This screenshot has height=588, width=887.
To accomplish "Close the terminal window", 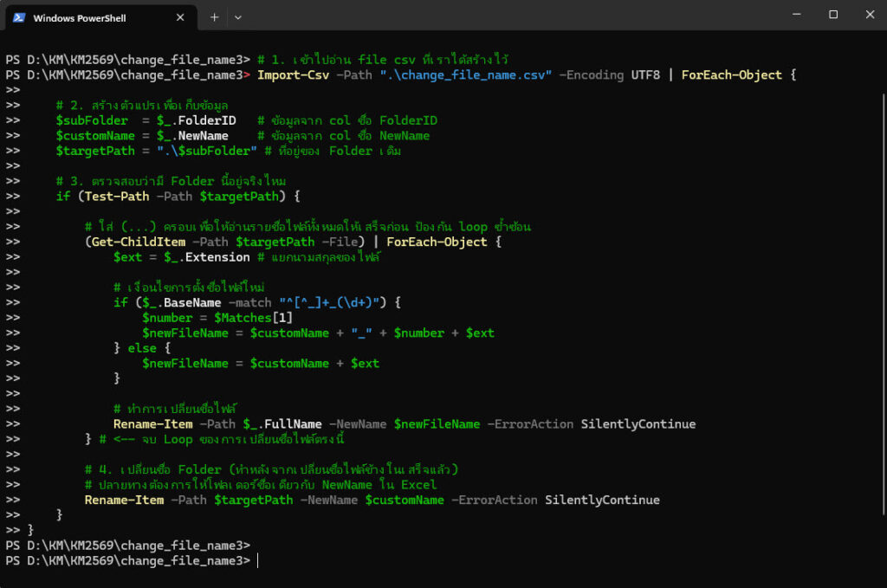I will point(870,15).
